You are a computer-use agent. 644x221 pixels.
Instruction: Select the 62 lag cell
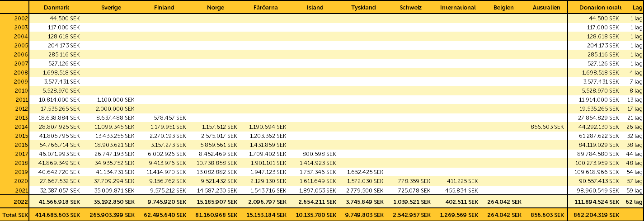(x=635, y=201)
